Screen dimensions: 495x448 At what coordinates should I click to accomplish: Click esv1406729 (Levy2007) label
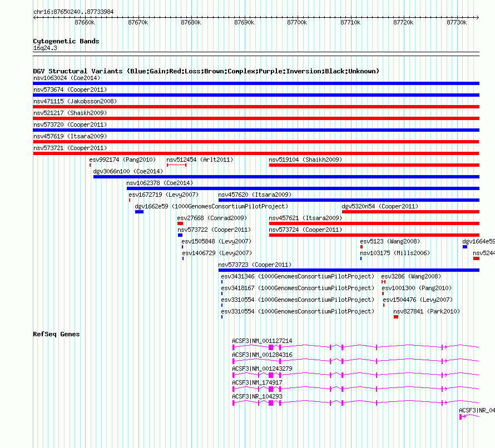point(216,253)
